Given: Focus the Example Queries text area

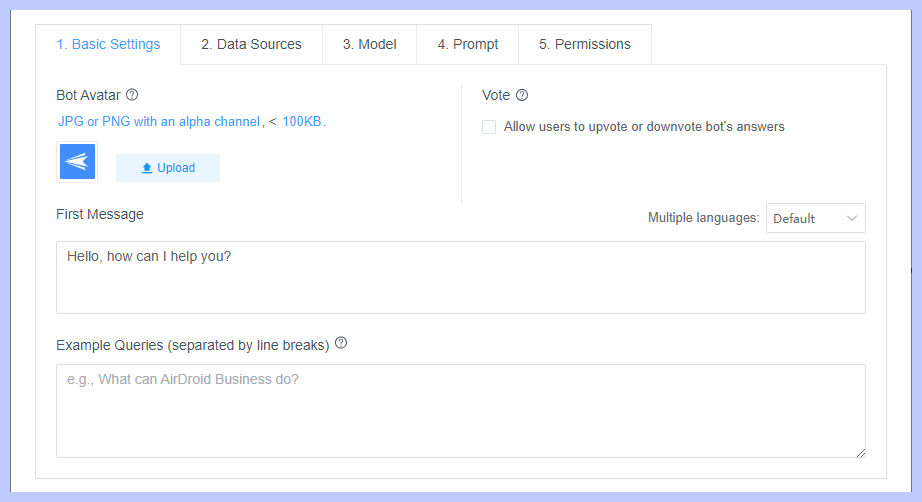Looking at the screenshot, I should (x=460, y=410).
